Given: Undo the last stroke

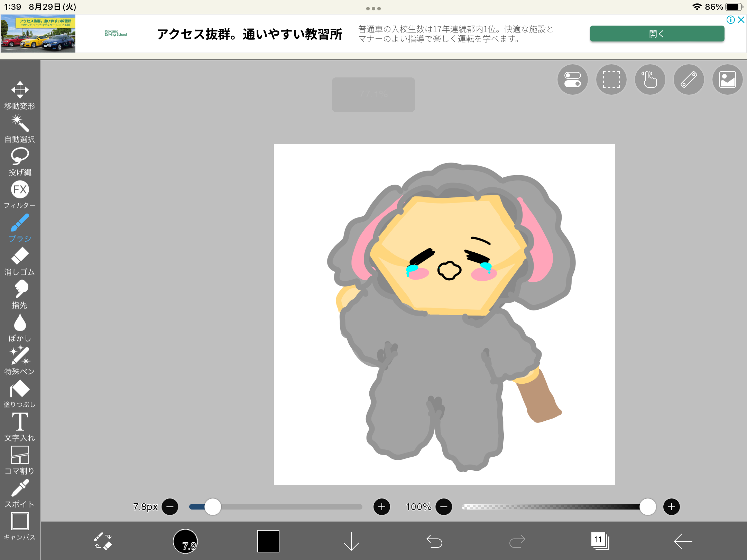Looking at the screenshot, I should coord(434,541).
